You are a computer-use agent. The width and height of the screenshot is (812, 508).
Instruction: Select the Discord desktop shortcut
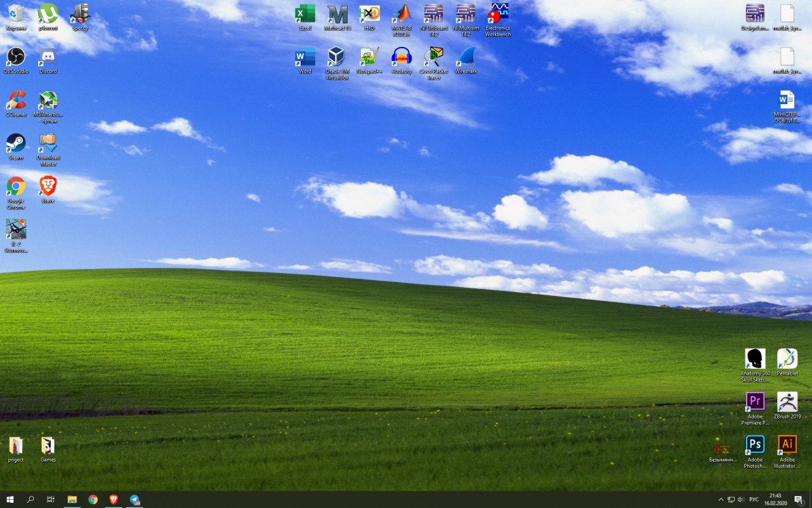pyautogui.click(x=48, y=60)
